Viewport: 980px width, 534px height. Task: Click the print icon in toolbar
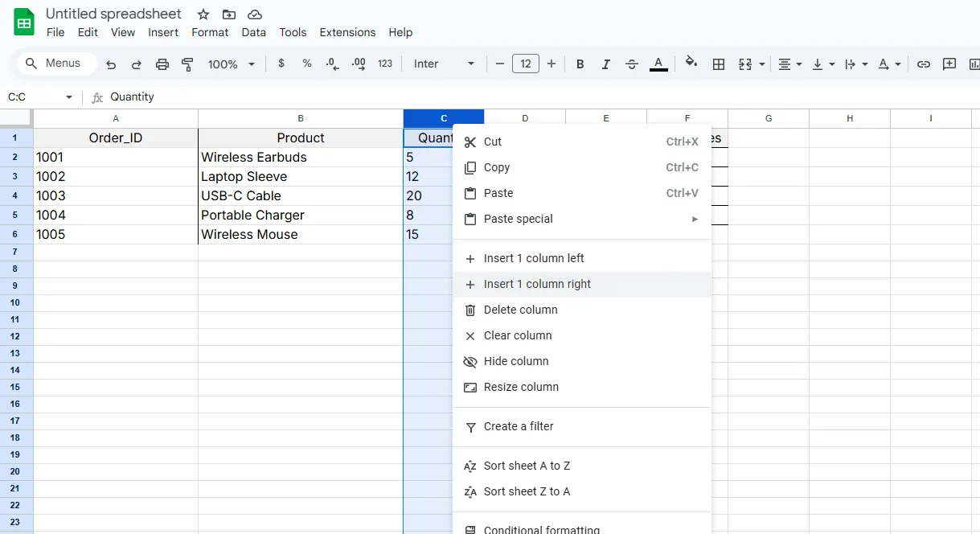(162, 64)
